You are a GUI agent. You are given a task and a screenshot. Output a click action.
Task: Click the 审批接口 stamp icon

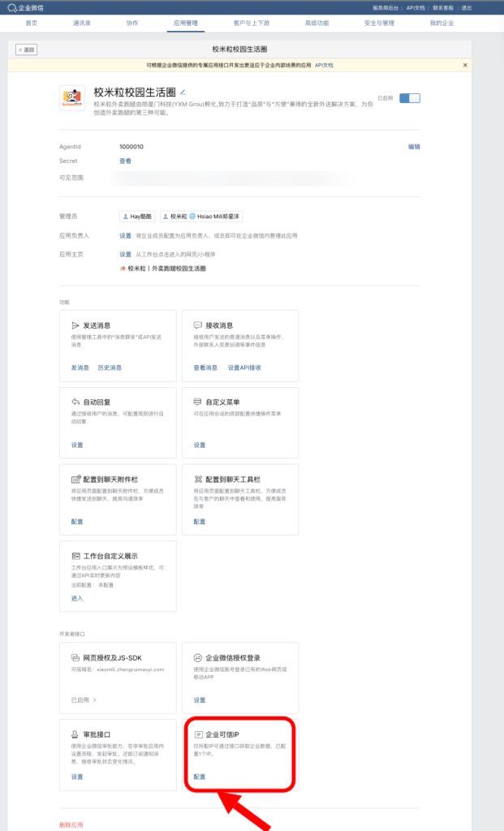click(75, 734)
